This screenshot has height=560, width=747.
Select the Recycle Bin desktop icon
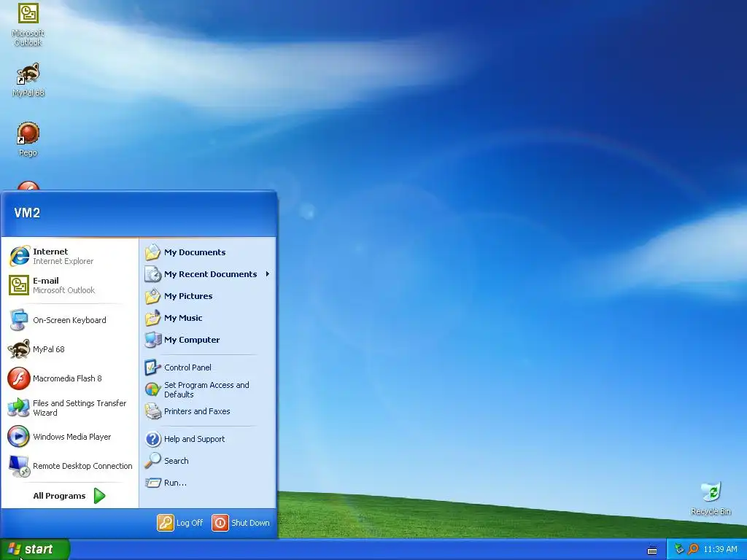pyautogui.click(x=711, y=499)
